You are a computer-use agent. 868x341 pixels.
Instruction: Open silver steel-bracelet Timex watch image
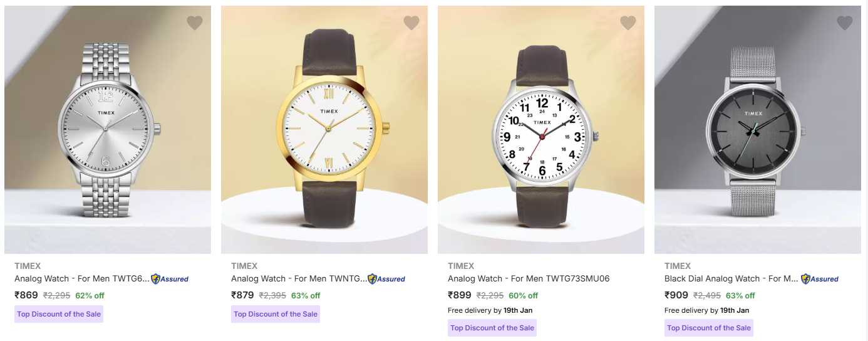click(x=108, y=130)
